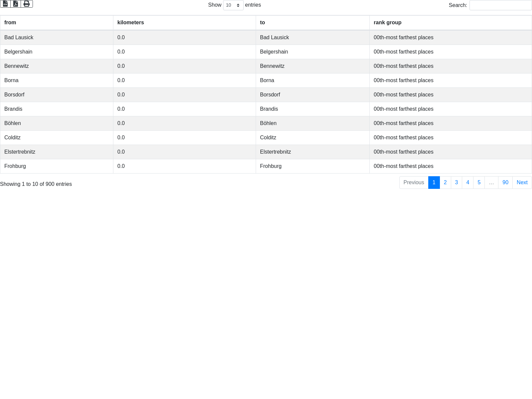The height and width of the screenshot is (399, 532).
Task: Print the table using printer icon
Action: 27,4
